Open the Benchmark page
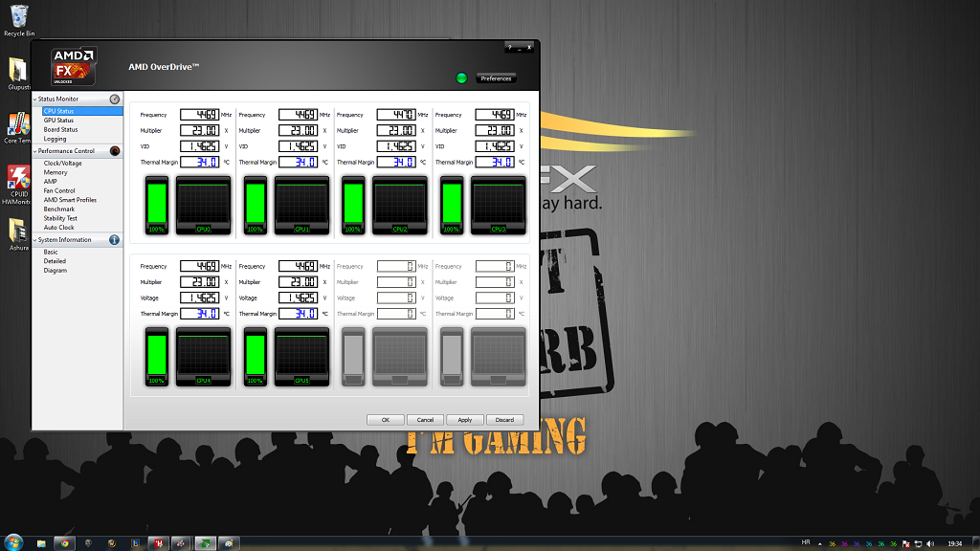Screen dimensions: 980x551 tap(59, 209)
